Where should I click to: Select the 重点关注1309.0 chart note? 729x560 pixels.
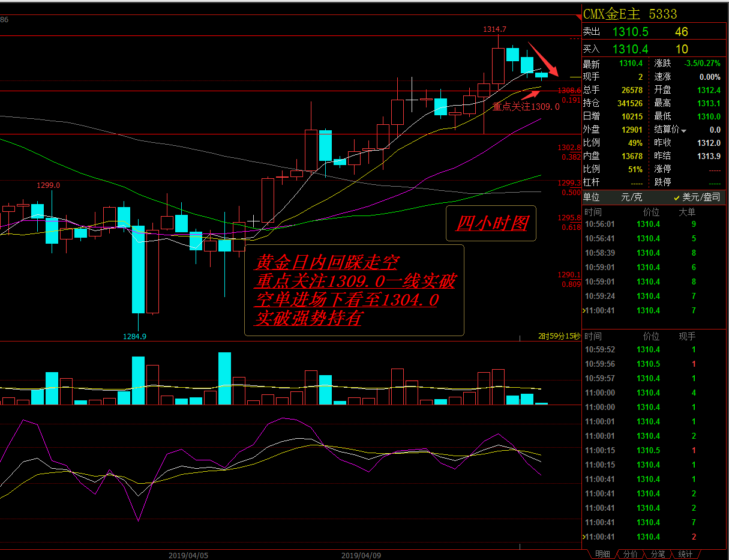click(526, 106)
